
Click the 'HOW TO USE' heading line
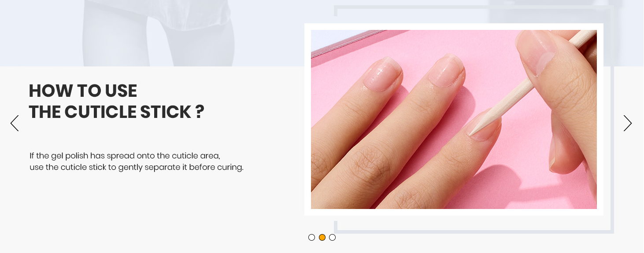(83, 91)
